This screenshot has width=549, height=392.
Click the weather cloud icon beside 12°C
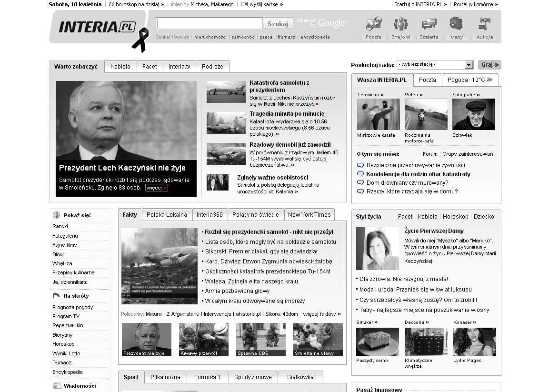click(x=490, y=80)
